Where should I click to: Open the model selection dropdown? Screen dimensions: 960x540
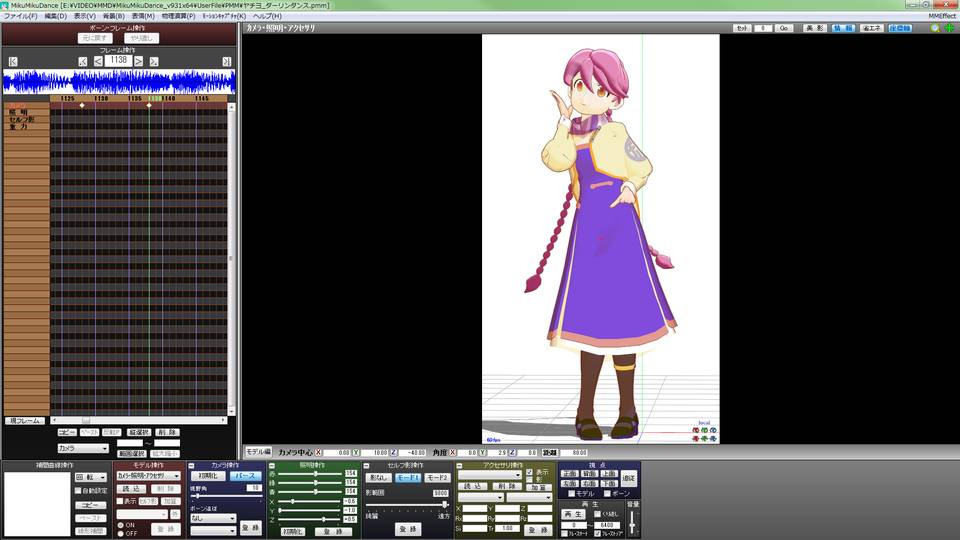(148, 476)
